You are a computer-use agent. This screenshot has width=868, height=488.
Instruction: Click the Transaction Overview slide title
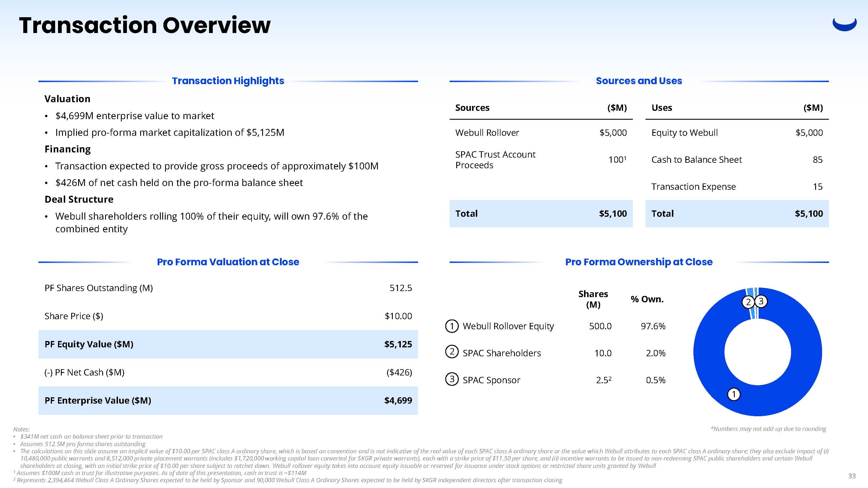(x=145, y=25)
